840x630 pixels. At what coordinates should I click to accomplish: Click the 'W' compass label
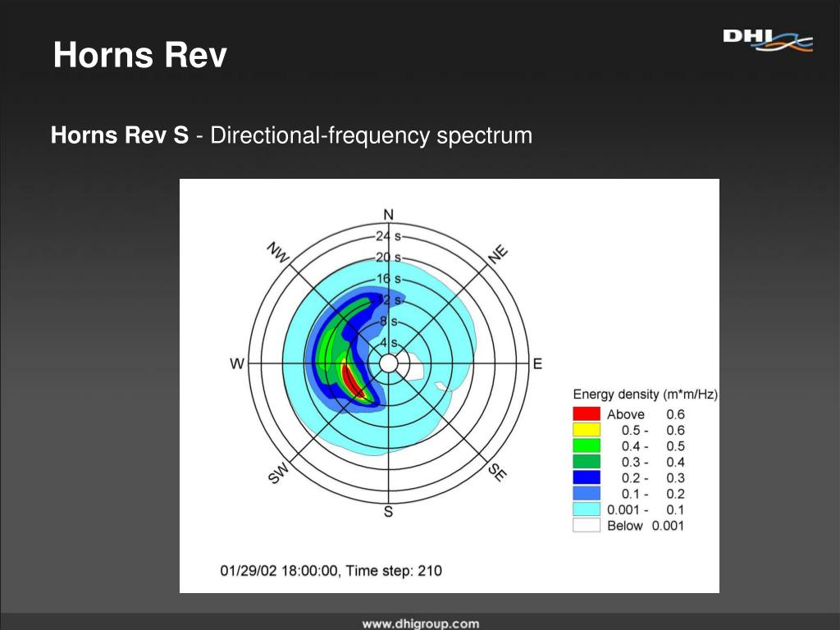coord(237,364)
